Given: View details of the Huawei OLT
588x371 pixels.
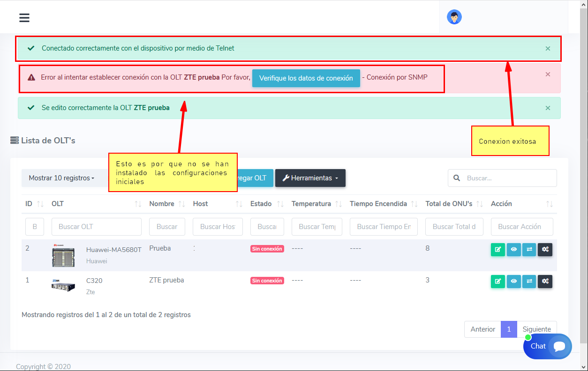Looking at the screenshot, I should click(513, 250).
